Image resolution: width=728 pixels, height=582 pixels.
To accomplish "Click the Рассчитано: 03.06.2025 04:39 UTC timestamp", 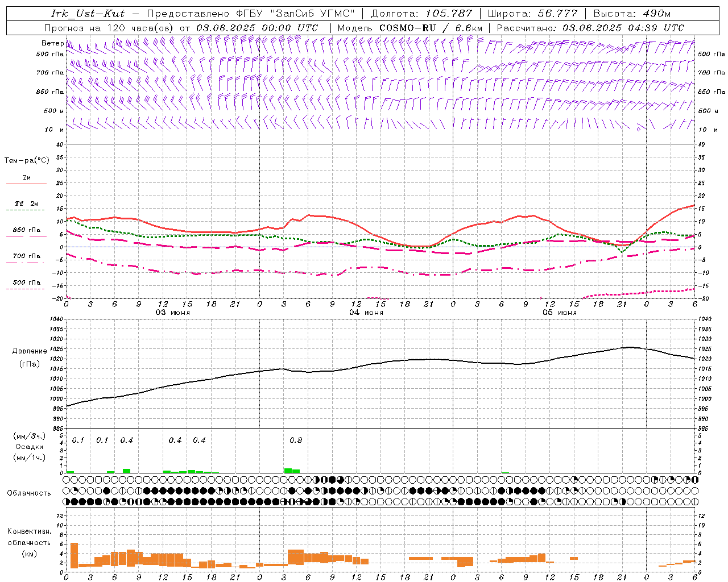I will tap(590, 28).
